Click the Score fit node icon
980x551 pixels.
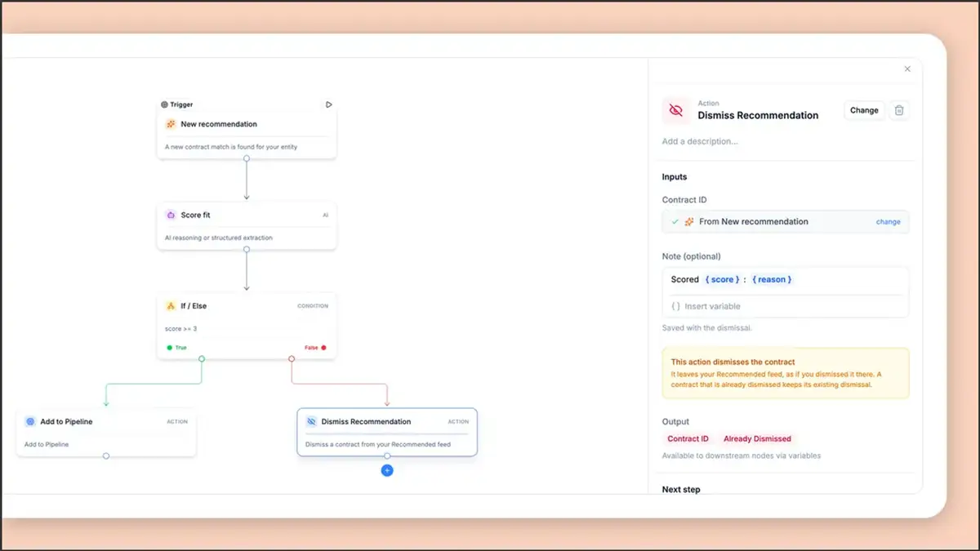pos(171,215)
